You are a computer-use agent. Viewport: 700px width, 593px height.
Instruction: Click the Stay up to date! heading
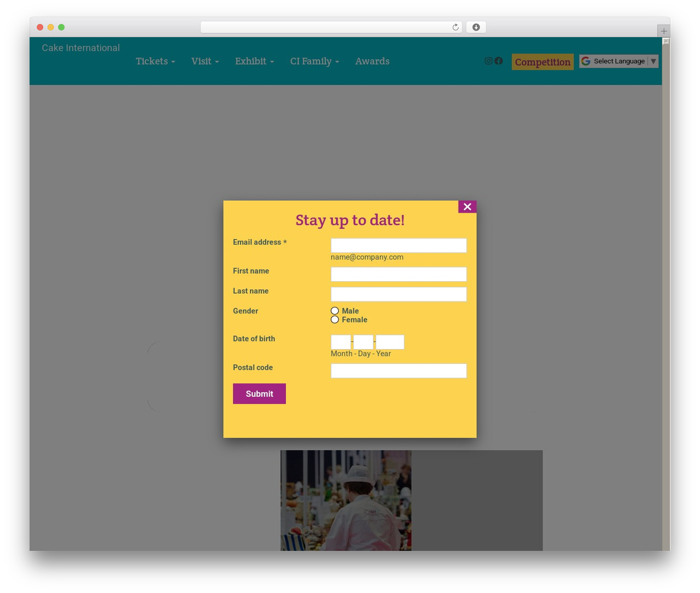coord(350,220)
